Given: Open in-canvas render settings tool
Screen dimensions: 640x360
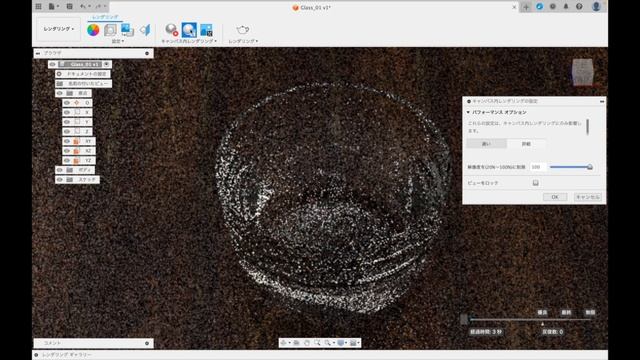Looking at the screenshot, I should pyautogui.click(x=189, y=30).
